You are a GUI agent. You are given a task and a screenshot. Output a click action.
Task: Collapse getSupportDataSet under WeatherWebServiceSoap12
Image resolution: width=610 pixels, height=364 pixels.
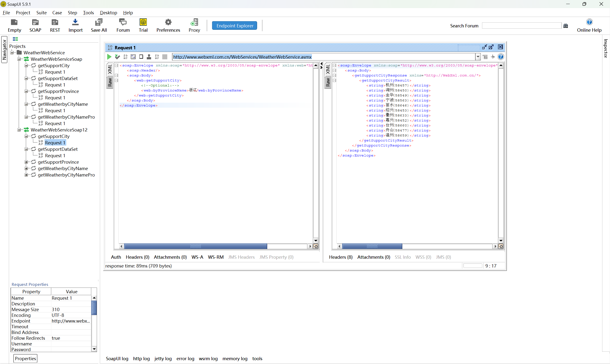coord(26,149)
